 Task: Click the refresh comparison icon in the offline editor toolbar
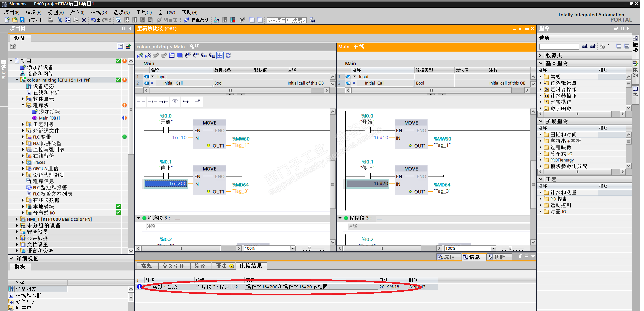click(x=228, y=55)
